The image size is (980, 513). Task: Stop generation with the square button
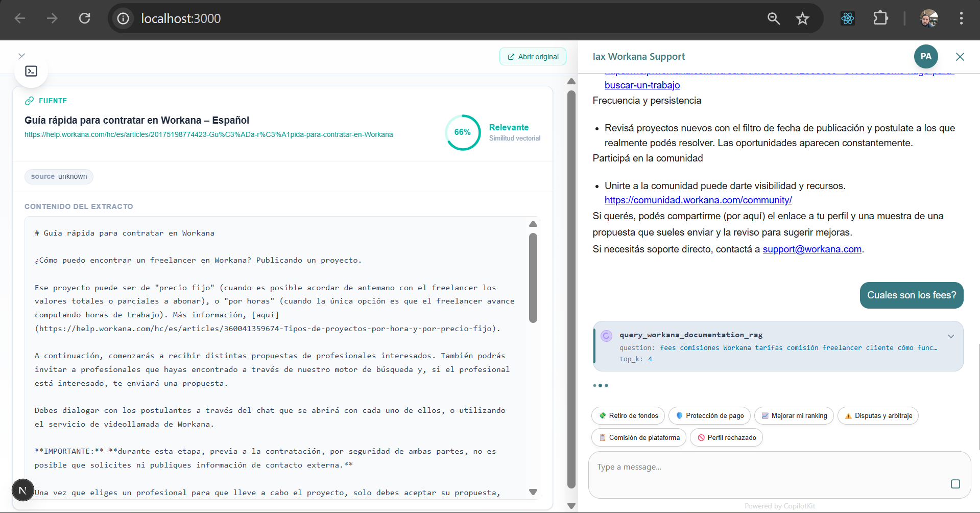[x=955, y=484]
